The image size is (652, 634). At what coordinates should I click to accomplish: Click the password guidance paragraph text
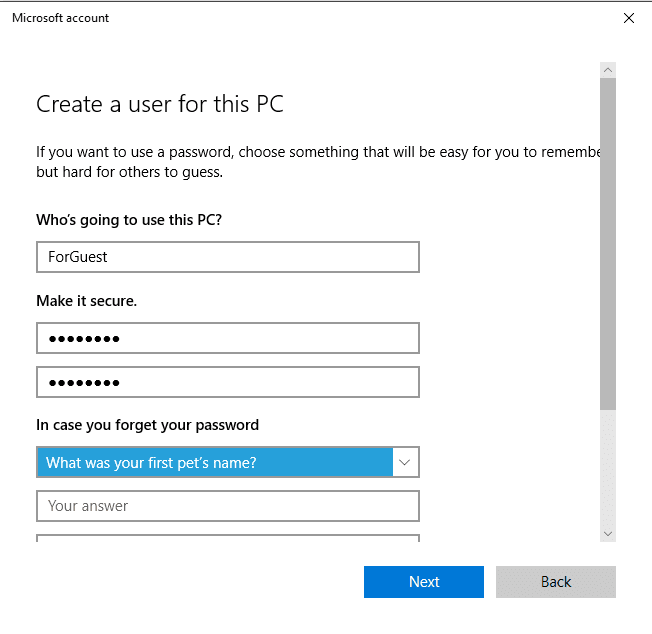click(x=318, y=162)
